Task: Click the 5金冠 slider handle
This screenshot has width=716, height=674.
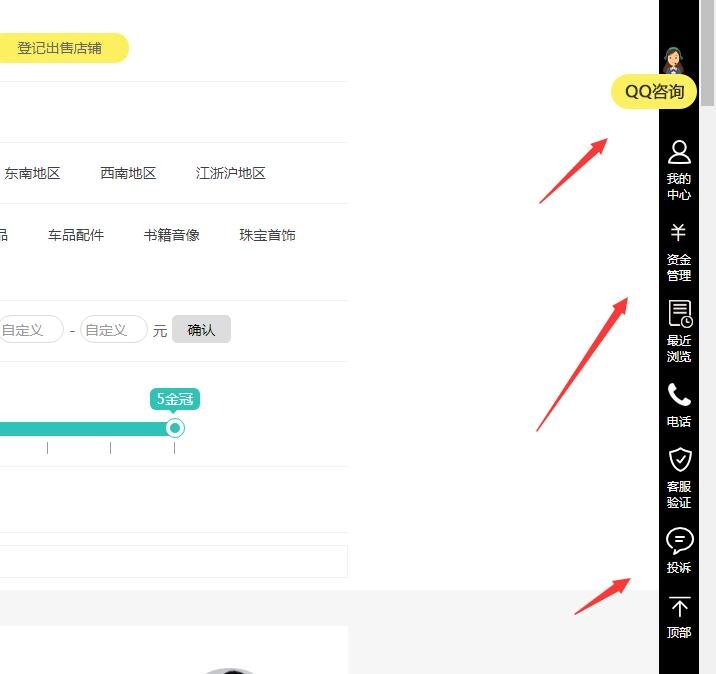Action: tap(174, 428)
